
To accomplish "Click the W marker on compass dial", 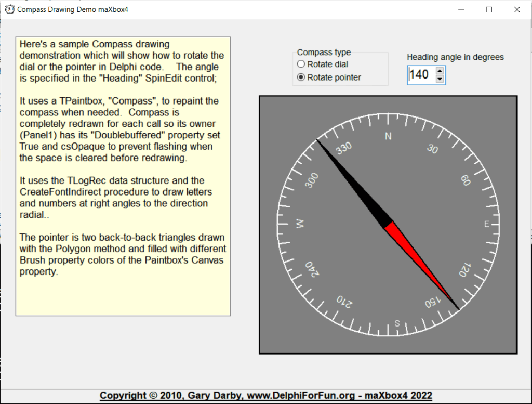I will click(x=299, y=224).
